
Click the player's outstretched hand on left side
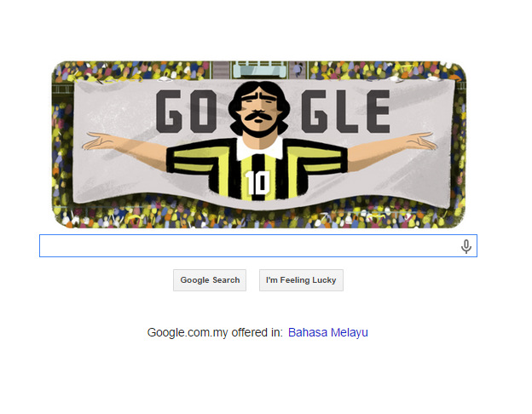pyautogui.click(x=98, y=141)
